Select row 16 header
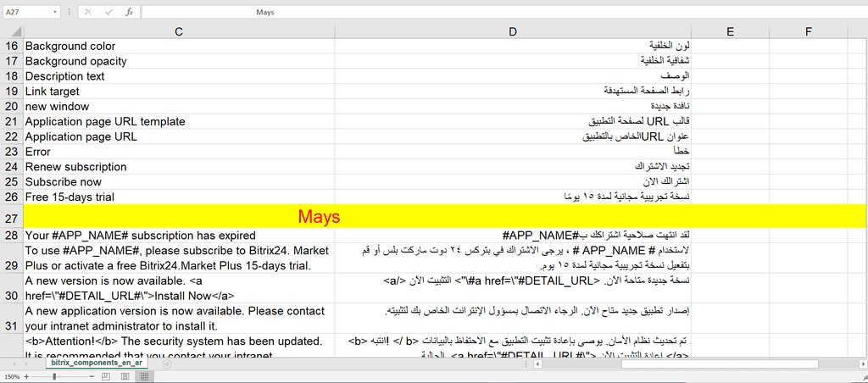Image resolution: width=868 pixels, height=383 pixels. [x=12, y=46]
